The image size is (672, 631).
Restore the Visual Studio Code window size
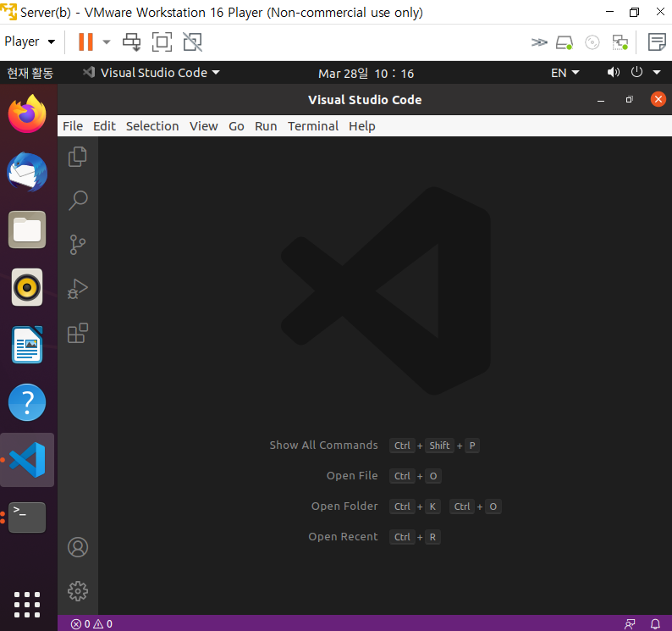[629, 99]
